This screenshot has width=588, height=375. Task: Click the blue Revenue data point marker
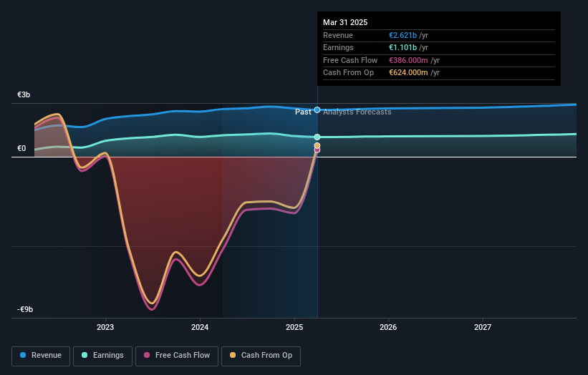pos(317,109)
